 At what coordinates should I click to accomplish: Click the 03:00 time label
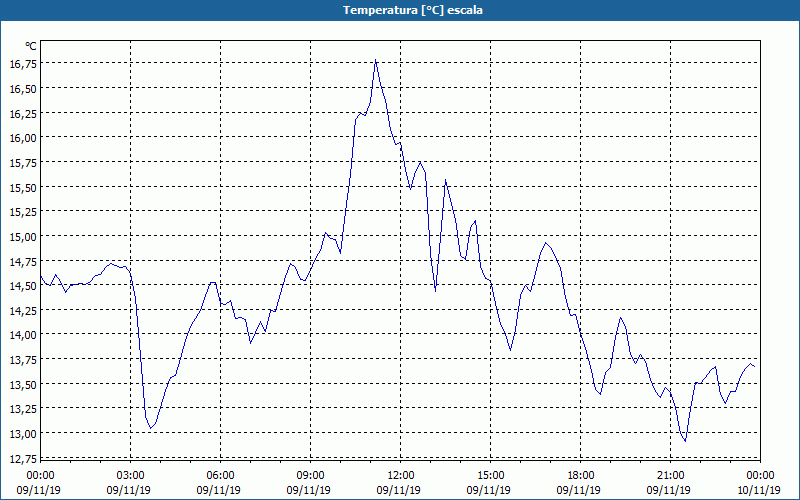130,476
